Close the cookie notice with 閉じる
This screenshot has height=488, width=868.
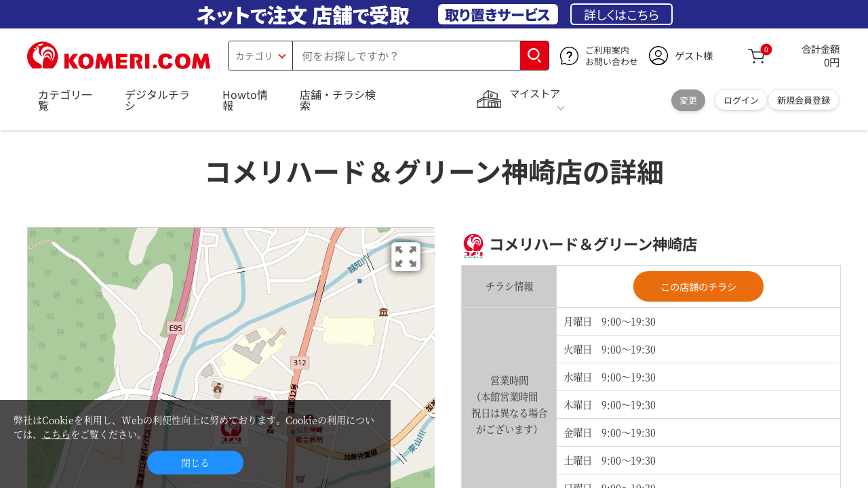coord(195,463)
